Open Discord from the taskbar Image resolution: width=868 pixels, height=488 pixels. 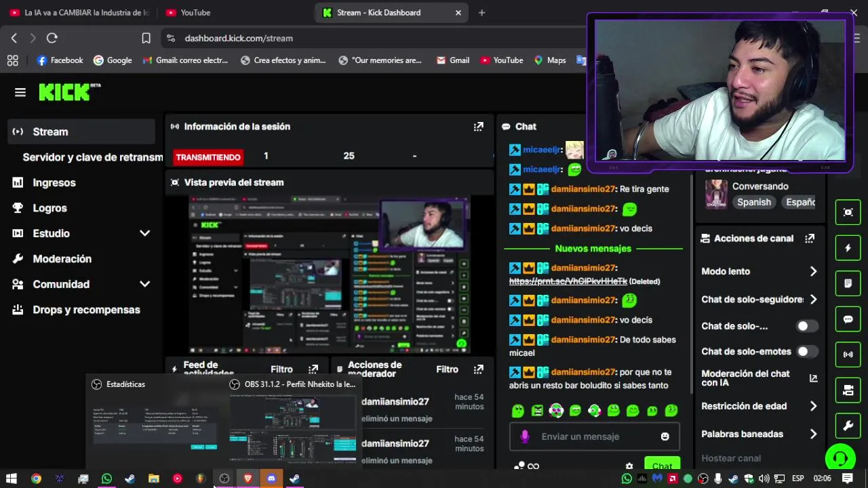tap(271, 479)
